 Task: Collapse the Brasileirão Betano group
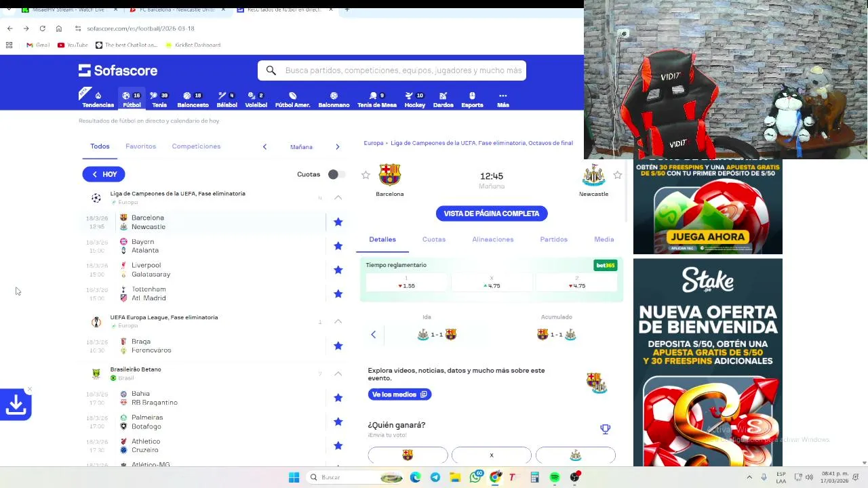pyautogui.click(x=338, y=373)
